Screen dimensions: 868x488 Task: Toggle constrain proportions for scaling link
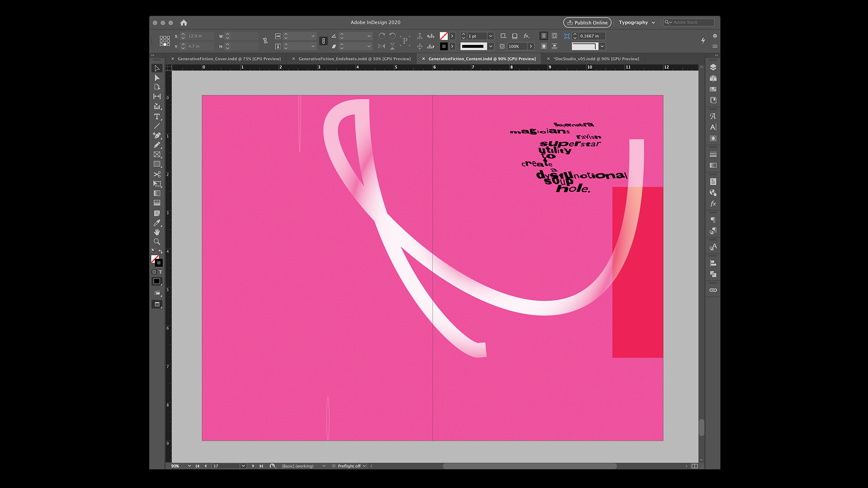point(323,41)
